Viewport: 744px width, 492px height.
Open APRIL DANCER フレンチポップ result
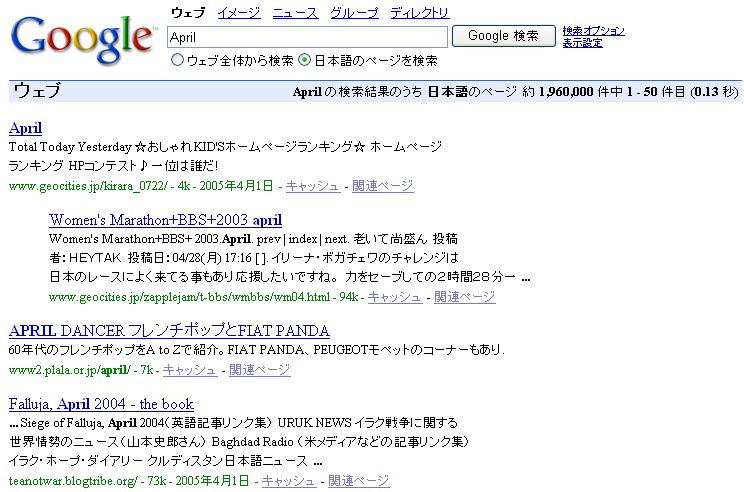click(x=169, y=330)
